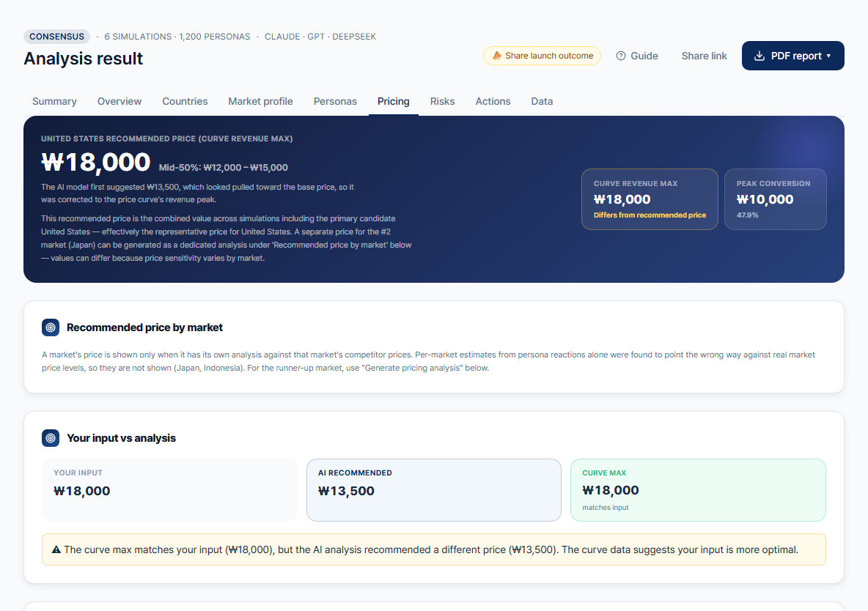Image resolution: width=868 pixels, height=611 pixels.
Task: Click the target icon beside Your input vs analysis
Action: [x=51, y=438]
